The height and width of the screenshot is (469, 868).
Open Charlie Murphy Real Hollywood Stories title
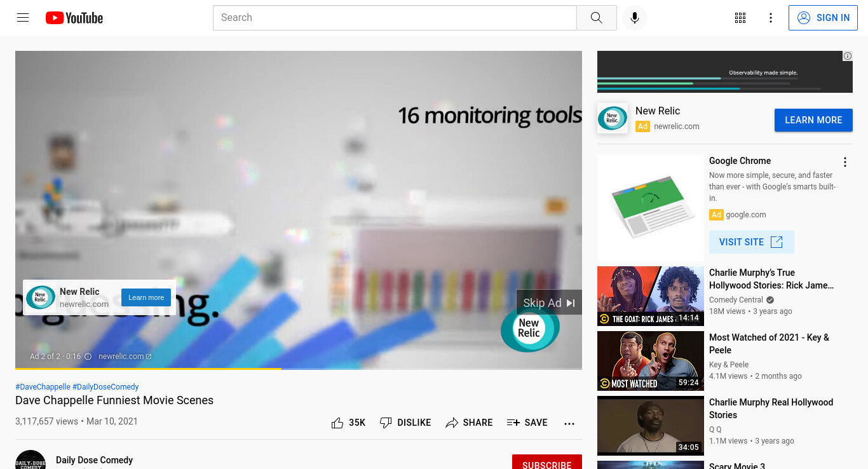771,409
